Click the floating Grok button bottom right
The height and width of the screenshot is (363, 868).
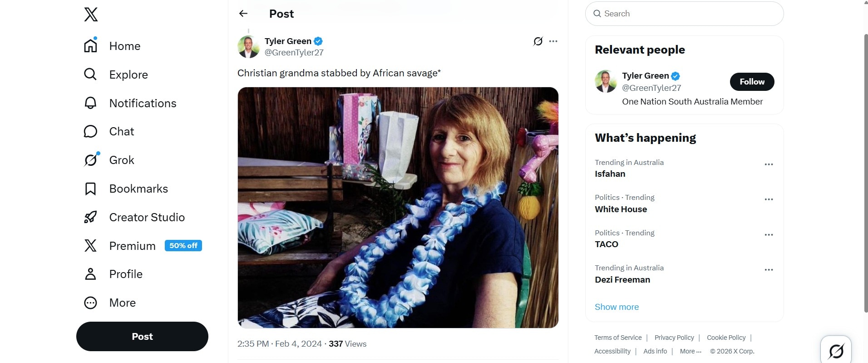pos(837,350)
